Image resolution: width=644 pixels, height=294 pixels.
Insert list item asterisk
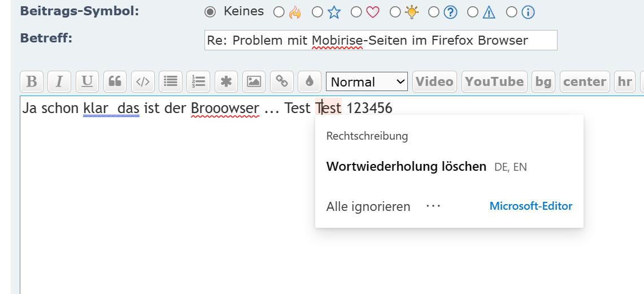(226, 81)
